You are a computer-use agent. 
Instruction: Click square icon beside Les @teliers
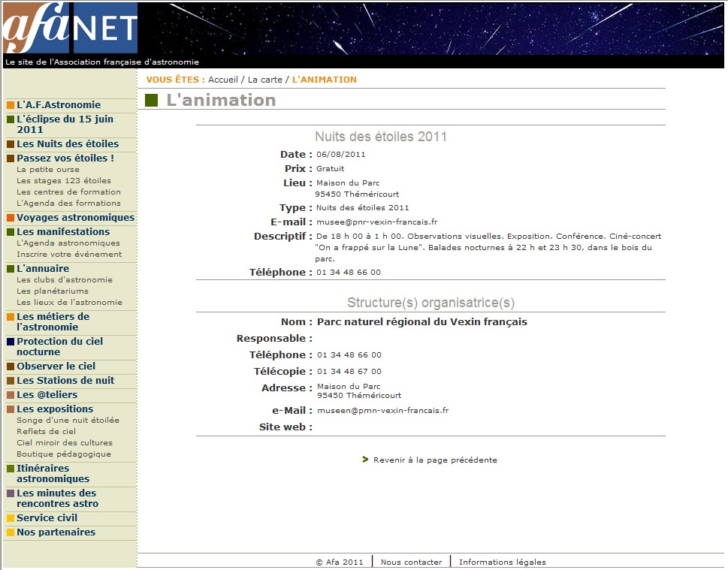11,396
